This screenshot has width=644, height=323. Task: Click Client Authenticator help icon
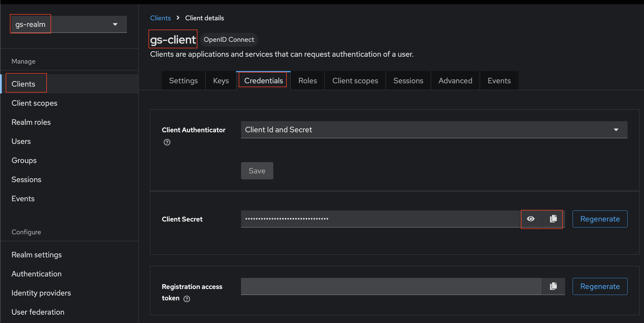click(167, 142)
